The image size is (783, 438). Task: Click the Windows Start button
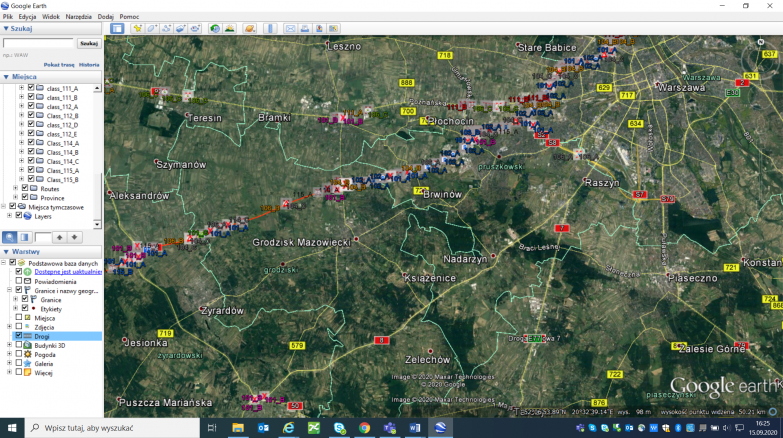coord(12,428)
